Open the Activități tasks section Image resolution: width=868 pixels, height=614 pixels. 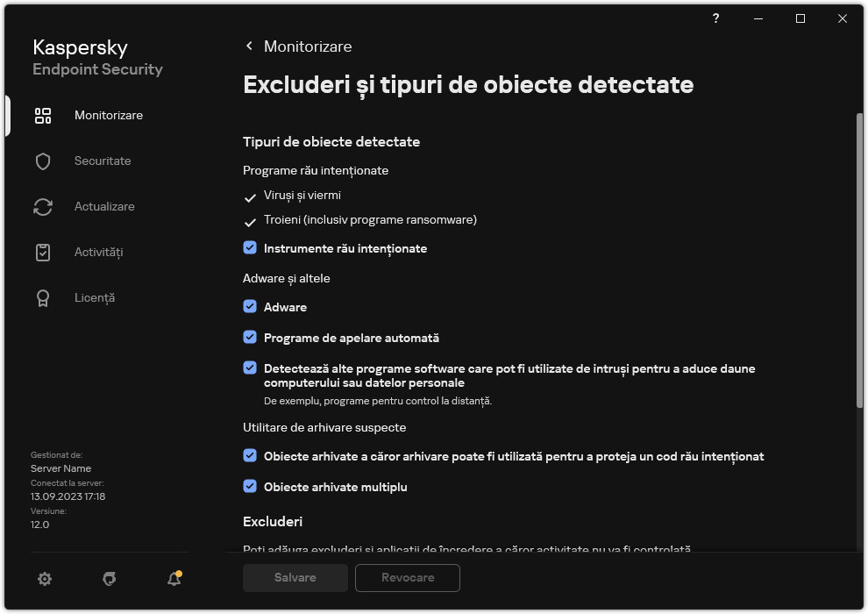[x=99, y=252]
